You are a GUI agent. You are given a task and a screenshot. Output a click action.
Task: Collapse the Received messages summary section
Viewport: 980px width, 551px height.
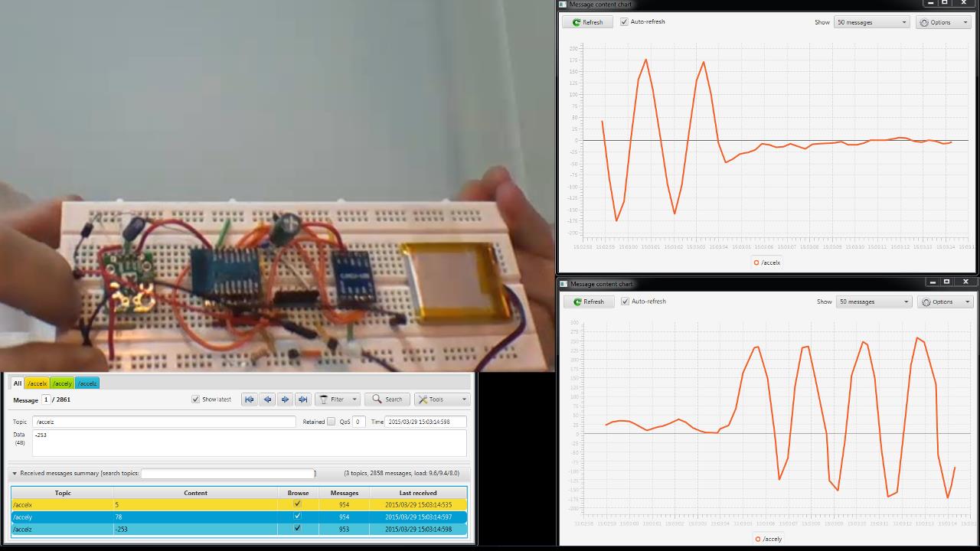[x=14, y=473]
